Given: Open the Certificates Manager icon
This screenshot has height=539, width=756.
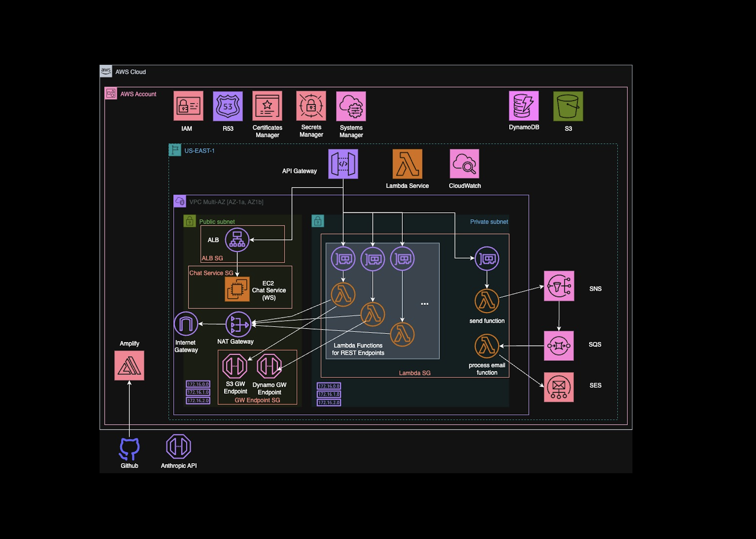Looking at the screenshot, I should [x=267, y=106].
